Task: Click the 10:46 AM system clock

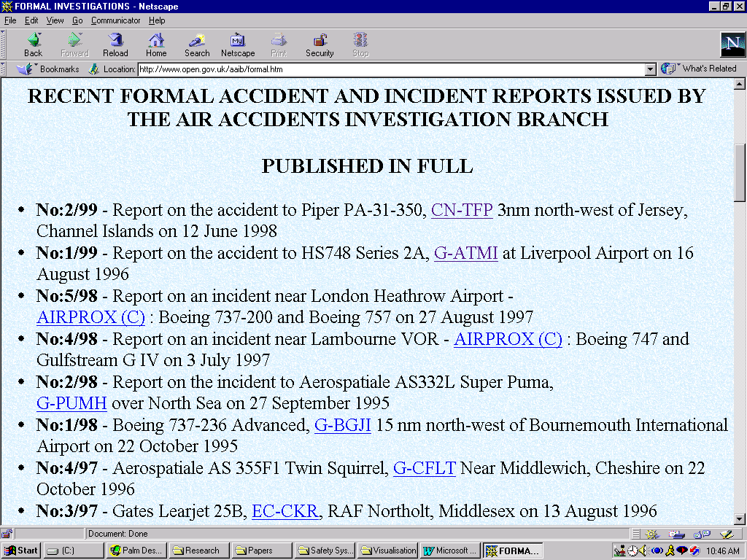Action: pos(723,551)
